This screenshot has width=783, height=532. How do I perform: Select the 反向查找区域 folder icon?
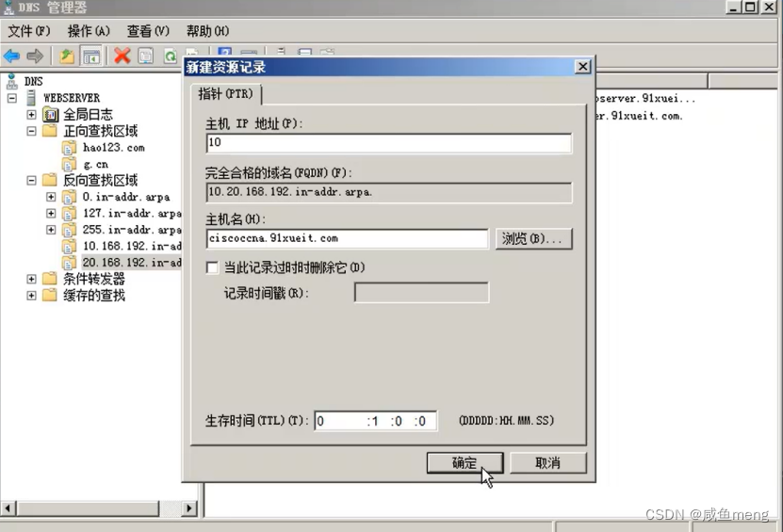click(x=49, y=180)
